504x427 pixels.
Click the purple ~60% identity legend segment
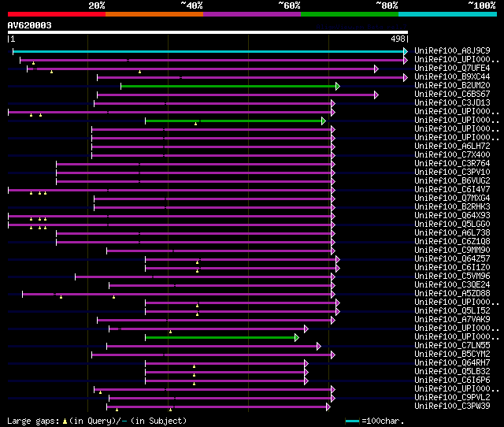[x=252, y=14]
